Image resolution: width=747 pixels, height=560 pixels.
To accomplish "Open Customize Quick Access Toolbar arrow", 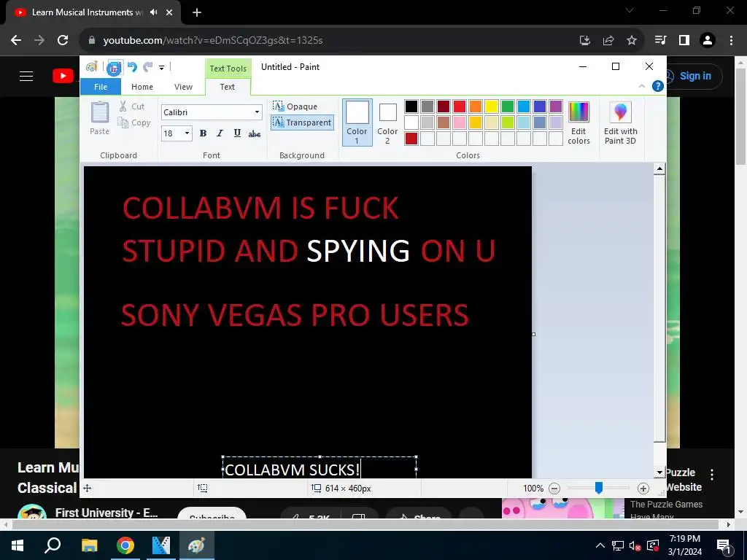I will click(x=161, y=68).
